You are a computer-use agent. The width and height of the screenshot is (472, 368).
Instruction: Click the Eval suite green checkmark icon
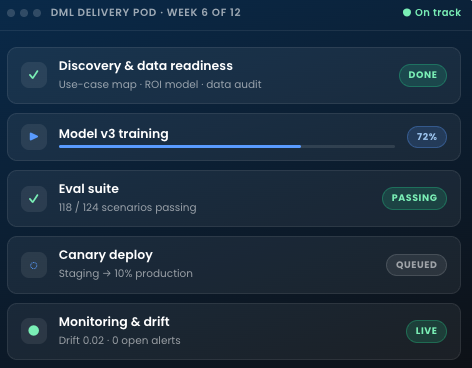(34, 199)
